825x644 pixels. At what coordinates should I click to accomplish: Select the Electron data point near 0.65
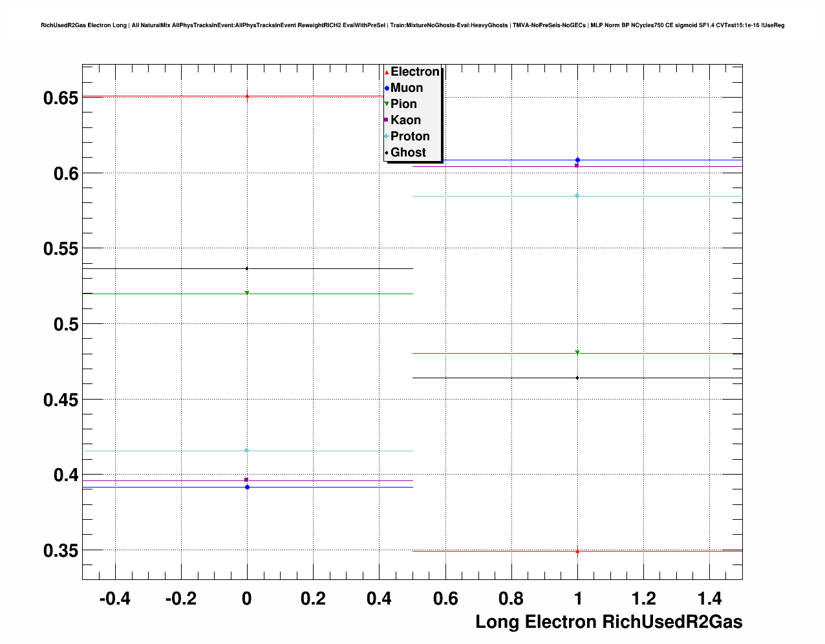247,96
